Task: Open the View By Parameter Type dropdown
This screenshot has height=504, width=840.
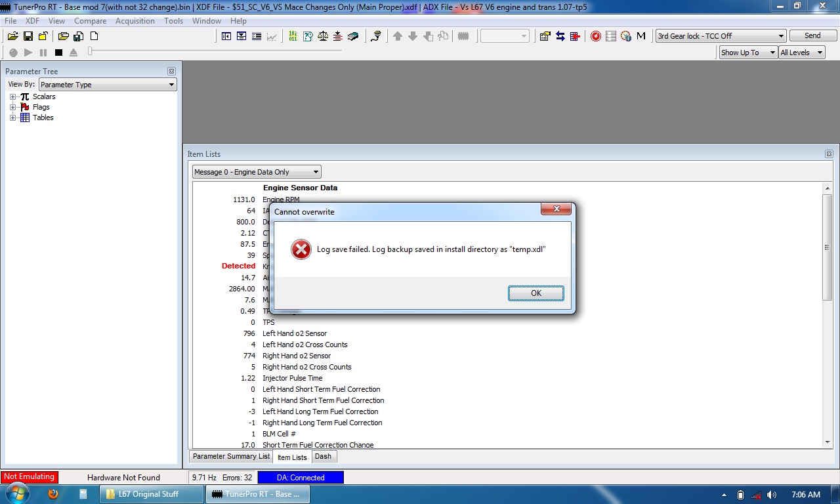Action: pyautogui.click(x=108, y=84)
